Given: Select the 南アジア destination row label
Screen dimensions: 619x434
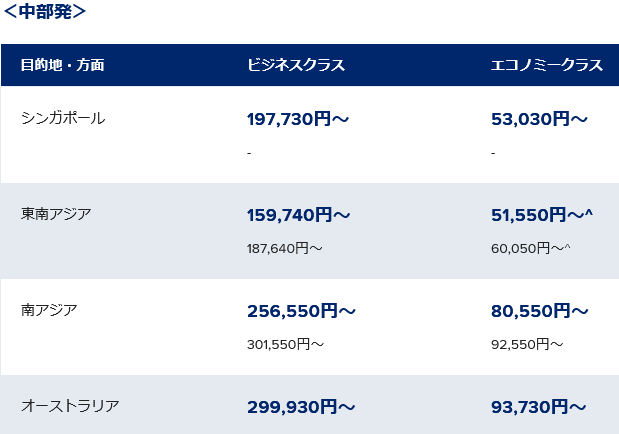Looking at the screenshot, I should coord(49,309).
